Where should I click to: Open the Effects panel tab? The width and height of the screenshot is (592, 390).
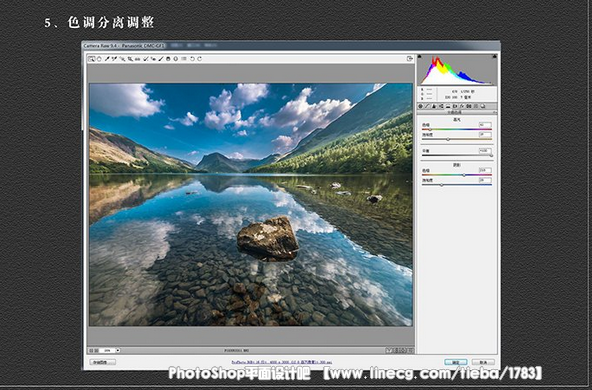[x=462, y=106]
